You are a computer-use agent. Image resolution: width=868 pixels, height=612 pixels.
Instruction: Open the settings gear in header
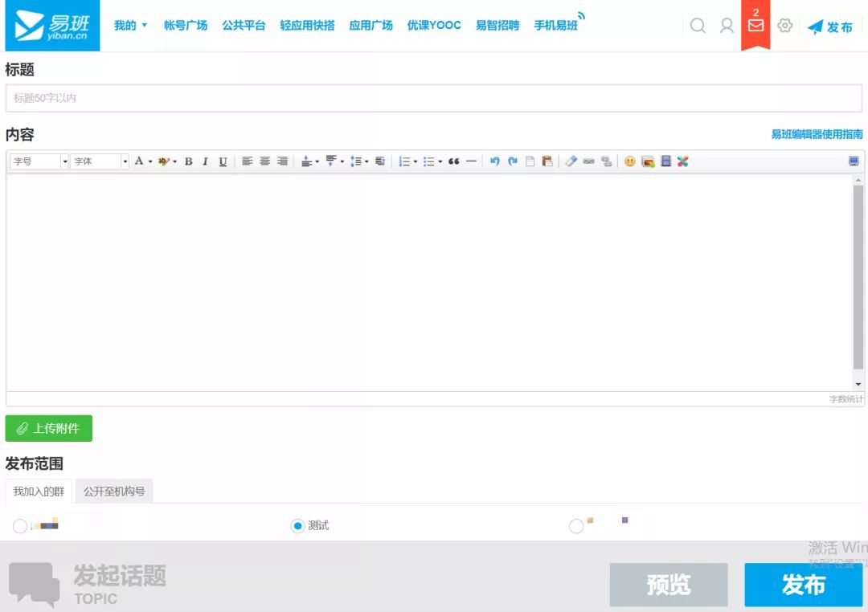[x=784, y=26]
